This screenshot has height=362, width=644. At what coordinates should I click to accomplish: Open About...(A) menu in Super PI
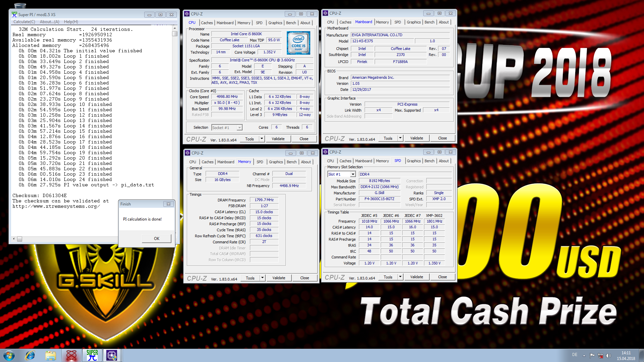[x=50, y=22]
